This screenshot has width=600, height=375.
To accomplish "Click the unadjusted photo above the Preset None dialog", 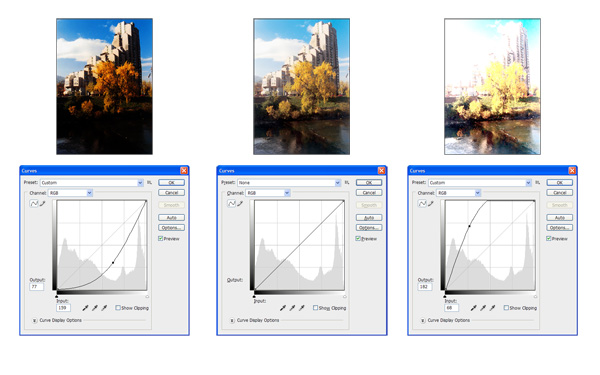I will tap(302, 86).
